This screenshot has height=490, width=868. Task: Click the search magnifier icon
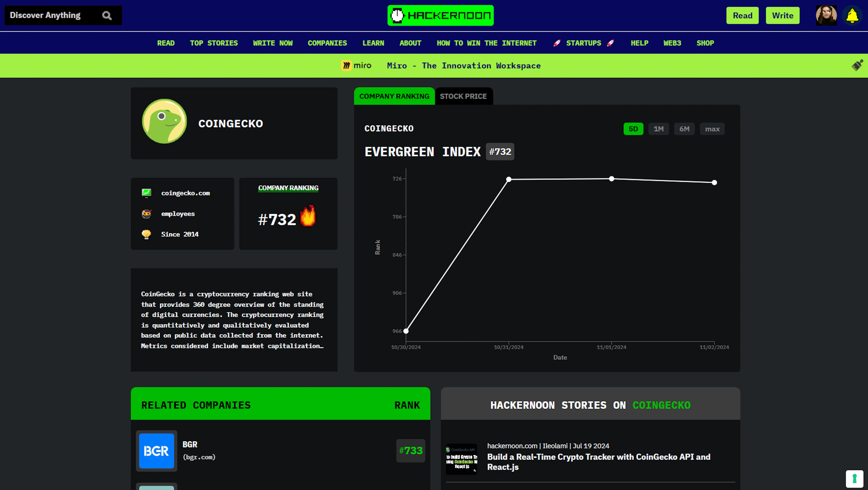[x=107, y=16]
